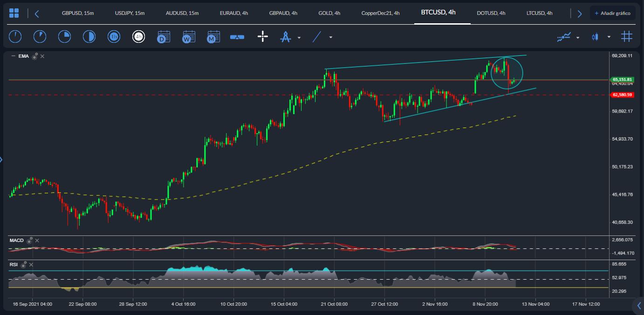The width and height of the screenshot is (644, 315).
Task: Open the CopperDec21, 4h chart tab
Action: pos(381,13)
